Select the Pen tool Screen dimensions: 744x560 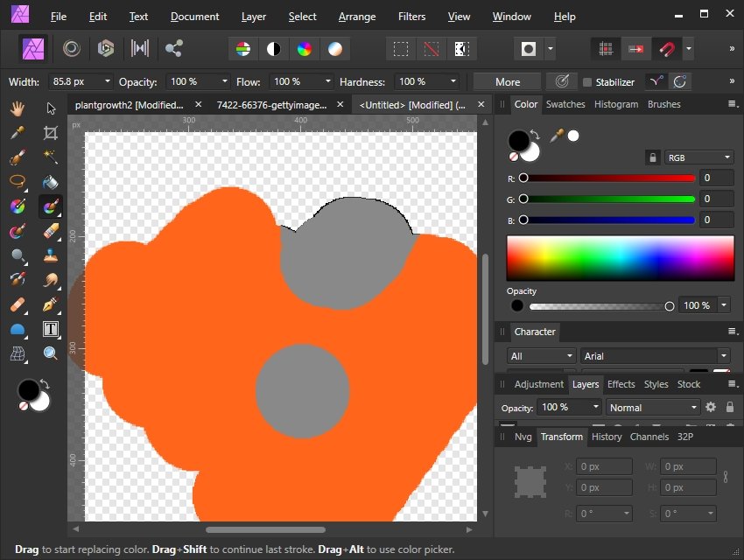[x=51, y=304]
